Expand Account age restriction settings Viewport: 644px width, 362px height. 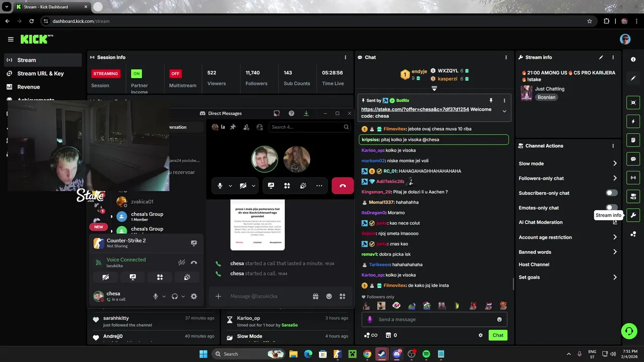614,237
